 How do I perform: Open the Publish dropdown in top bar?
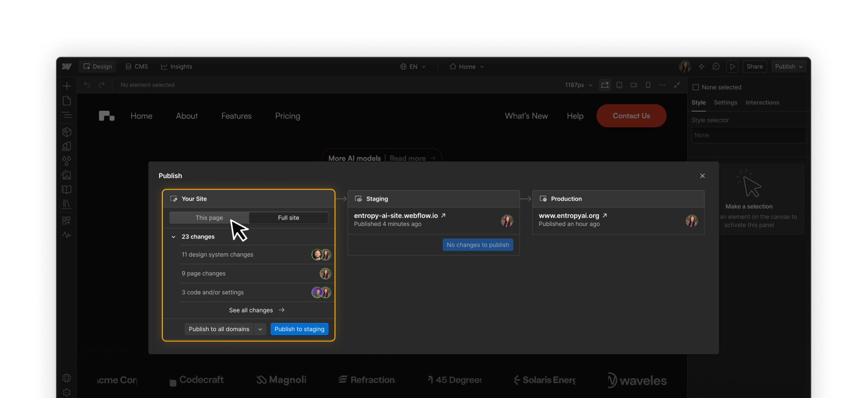[x=789, y=66]
